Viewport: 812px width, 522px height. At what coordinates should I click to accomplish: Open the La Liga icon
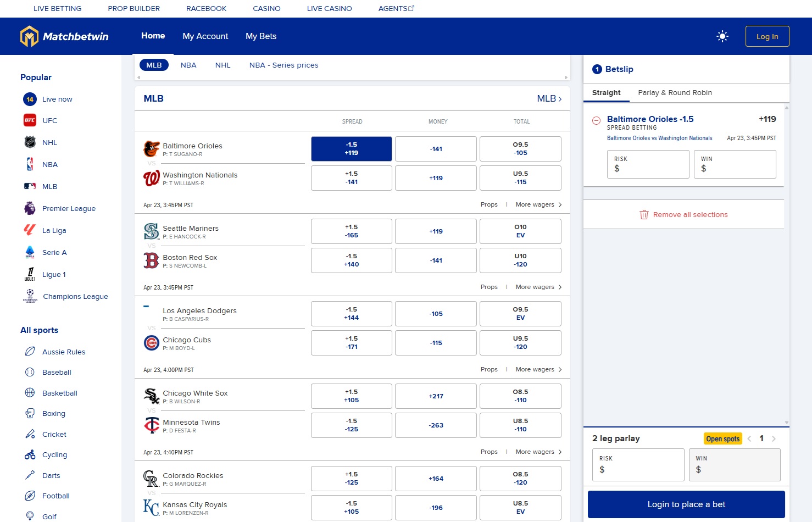tap(30, 230)
